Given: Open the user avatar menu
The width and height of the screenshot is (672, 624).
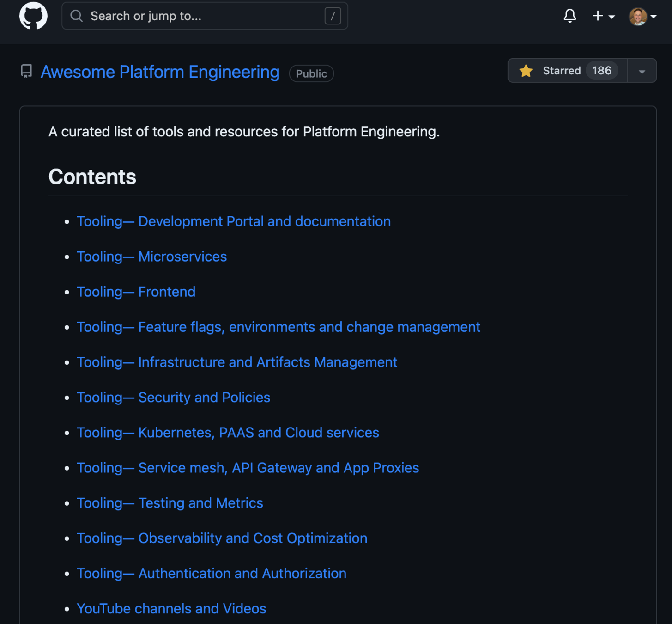Looking at the screenshot, I should coord(642,16).
